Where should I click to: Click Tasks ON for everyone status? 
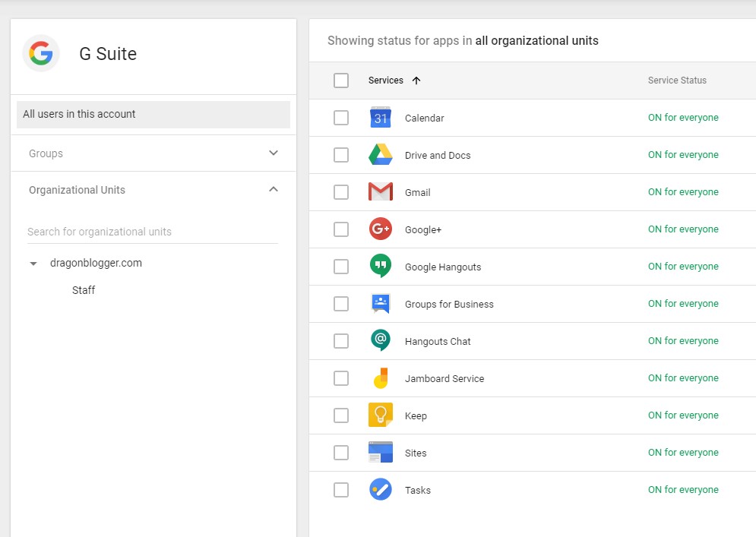[683, 490]
